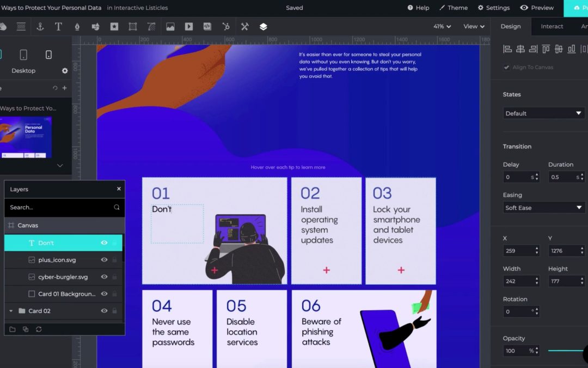588x368 pixels.
Task: Hide the cyber-burgler.svg layer
Action: tap(104, 277)
